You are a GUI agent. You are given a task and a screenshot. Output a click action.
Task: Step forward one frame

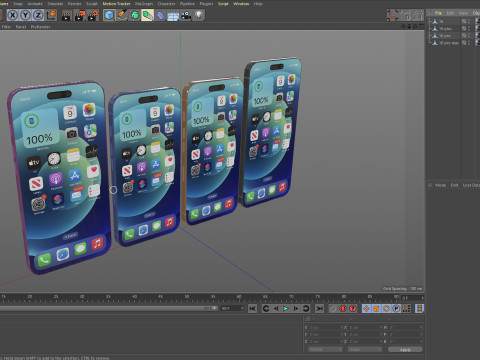click(x=296, y=309)
